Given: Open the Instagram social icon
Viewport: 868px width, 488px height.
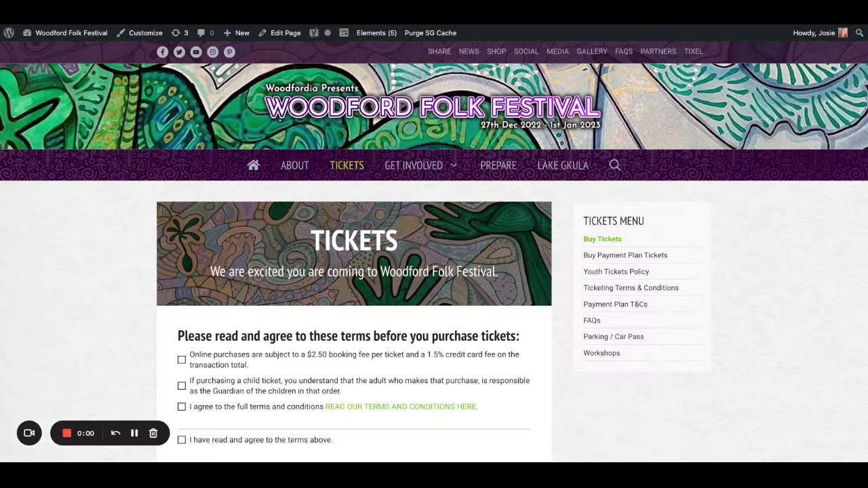Looking at the screenshot, I should (x=213, y=52).
